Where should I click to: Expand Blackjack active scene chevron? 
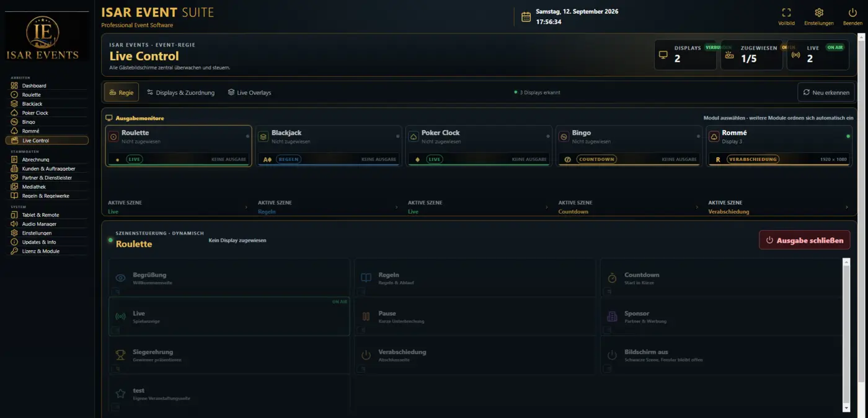pyautogui.click(x=396, y=207)
